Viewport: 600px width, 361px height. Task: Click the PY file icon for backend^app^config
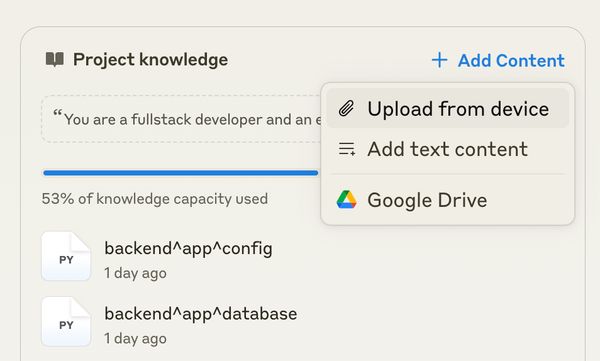click(66, 256)
